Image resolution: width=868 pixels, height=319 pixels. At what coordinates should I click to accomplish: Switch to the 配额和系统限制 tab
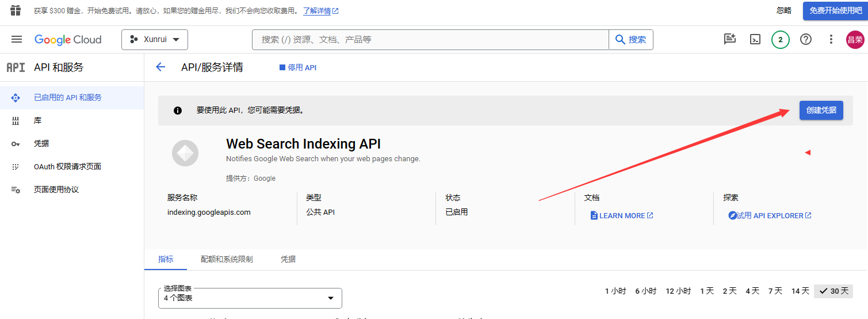(227, 259)
